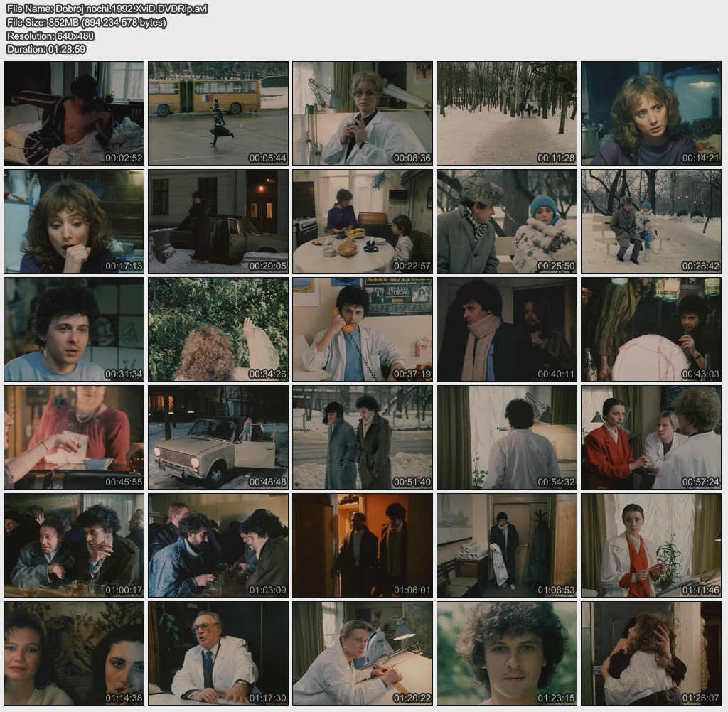Select the thumbnail stamped 01:17:30
Screen dimensions: 728x712
(218, 654)
